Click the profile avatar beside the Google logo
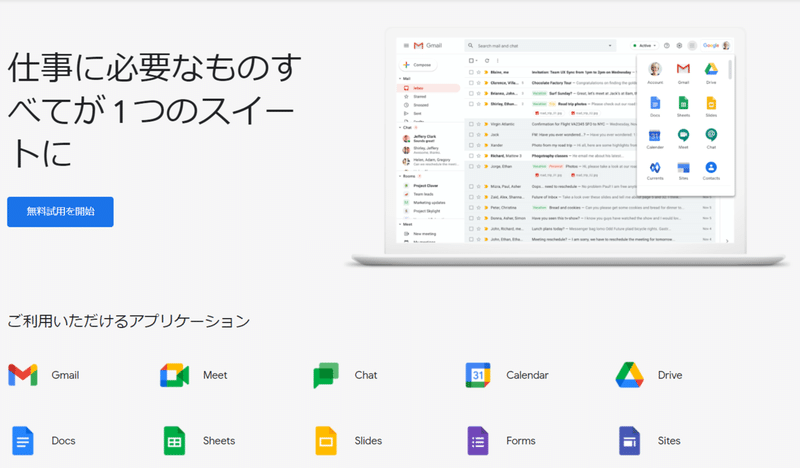The height and width of the screenshot is (468, 800). pyautogui.click(x=726, y=45)
